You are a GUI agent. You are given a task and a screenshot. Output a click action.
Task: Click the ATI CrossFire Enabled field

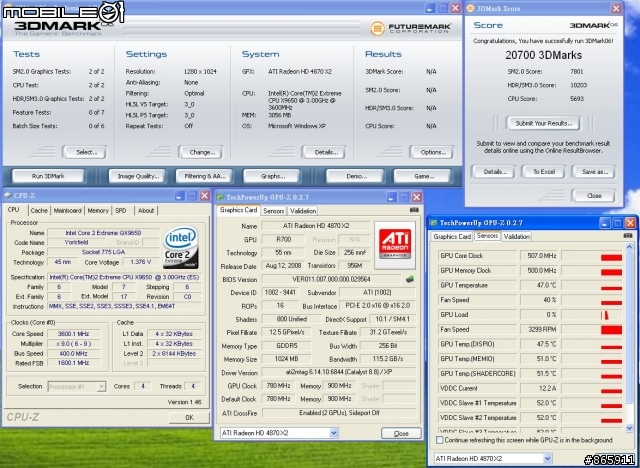[x=339, y=413]
